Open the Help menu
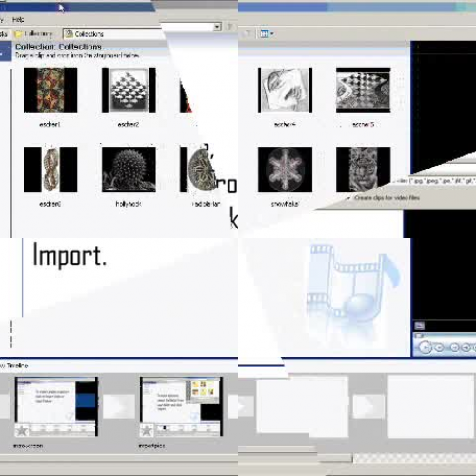The image size is (476, 476). coord(18,20)
